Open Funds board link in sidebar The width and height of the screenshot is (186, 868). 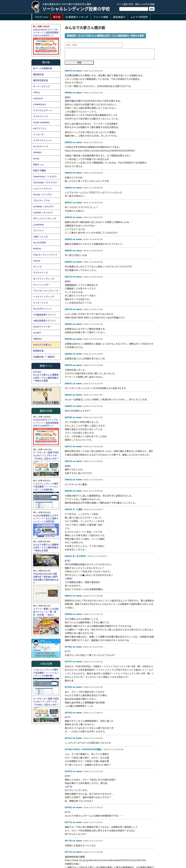(46, 159)
